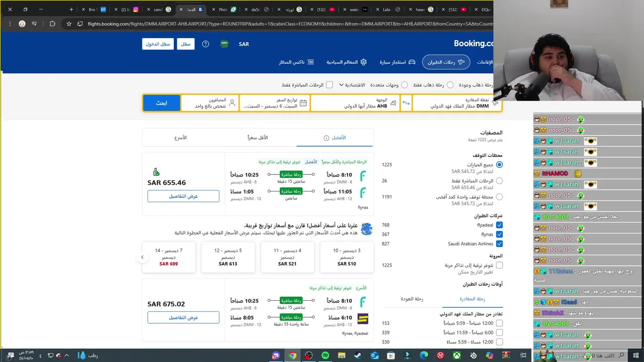The width and height of the screenshot is (644, 362).
Task: Select direct-only filter with 26 results
Action: click(x=499, y=181)
